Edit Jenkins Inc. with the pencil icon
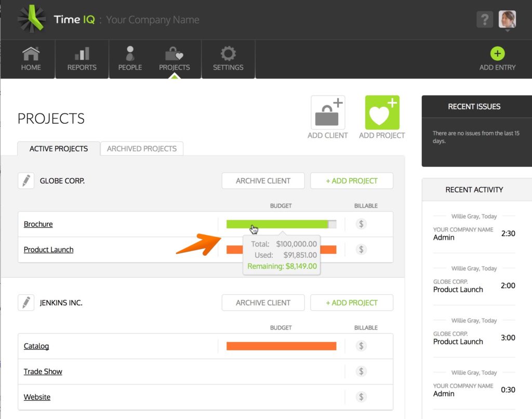 (x=26, y=303)
